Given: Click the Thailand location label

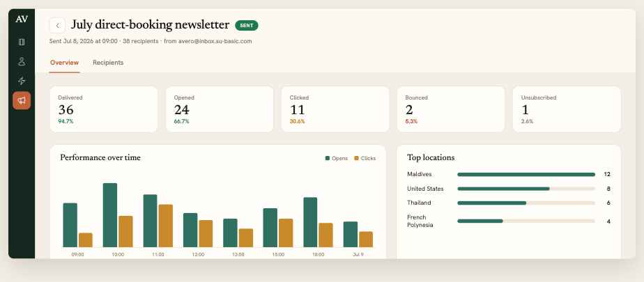Looking at the screenshot, I should pyautogui.click(x=419, y=203).
